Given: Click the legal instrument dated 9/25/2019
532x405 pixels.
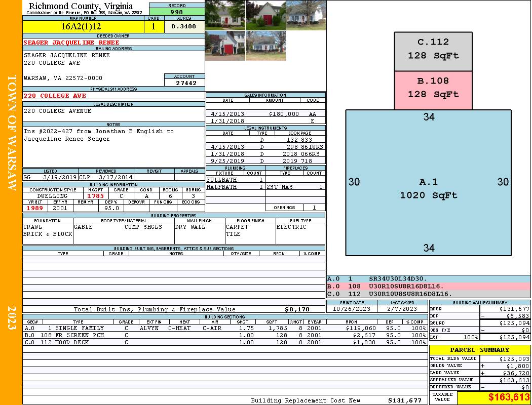Looking at the screenshot, I should 265,161.
